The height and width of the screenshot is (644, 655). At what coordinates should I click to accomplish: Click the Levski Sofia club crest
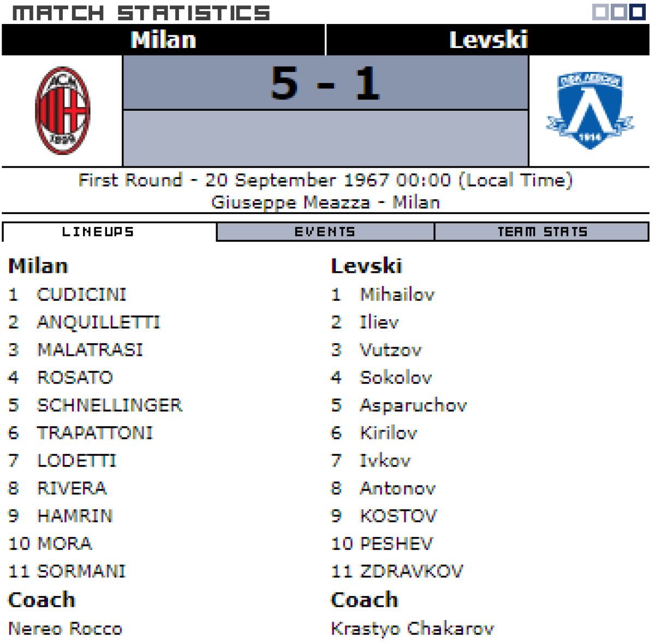[589, 110]
